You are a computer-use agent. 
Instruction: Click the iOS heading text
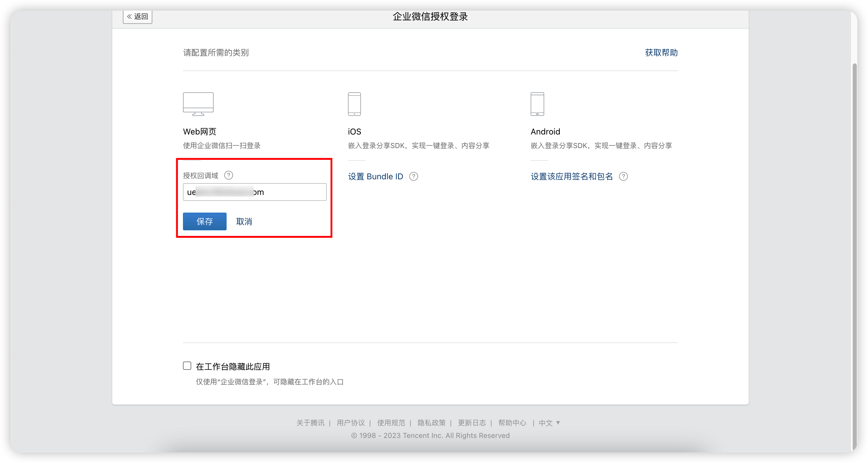coord(354,132)
